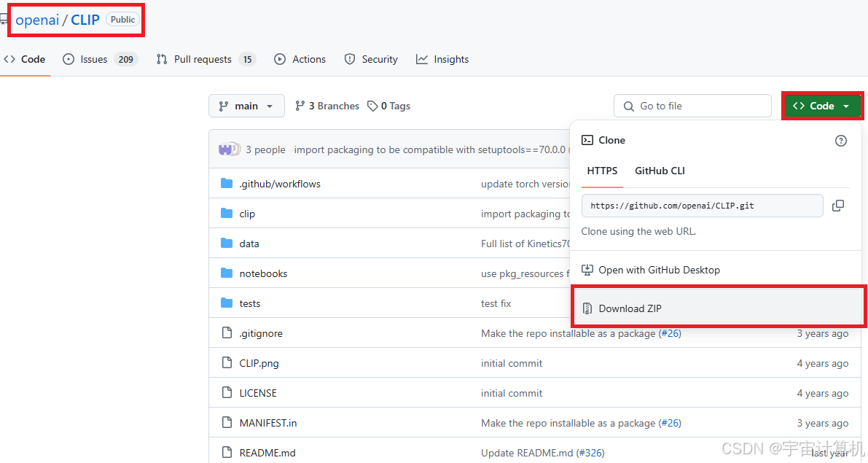Click the contributor avatars next to 3 people

pos(229,149)
